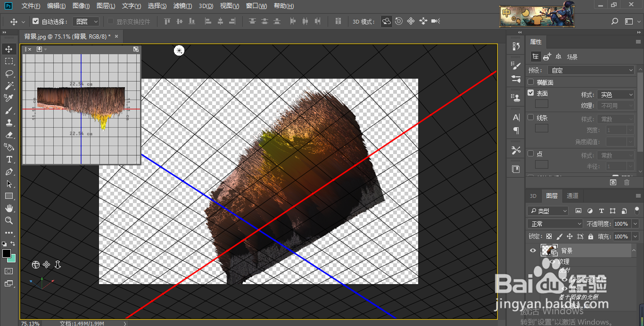The image size is (644, 326).
Task: Select the Horizontal Type tool
Action: coord(9,159)
